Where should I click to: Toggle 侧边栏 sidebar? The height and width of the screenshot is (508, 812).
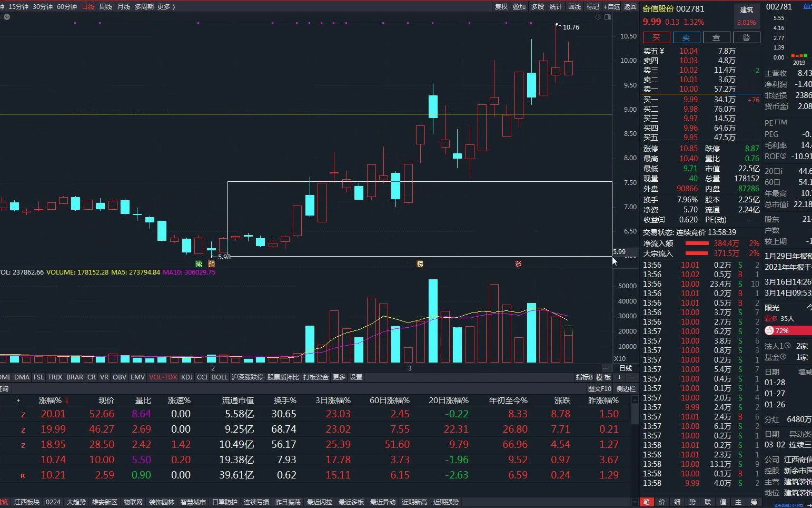tap(626, 389)
